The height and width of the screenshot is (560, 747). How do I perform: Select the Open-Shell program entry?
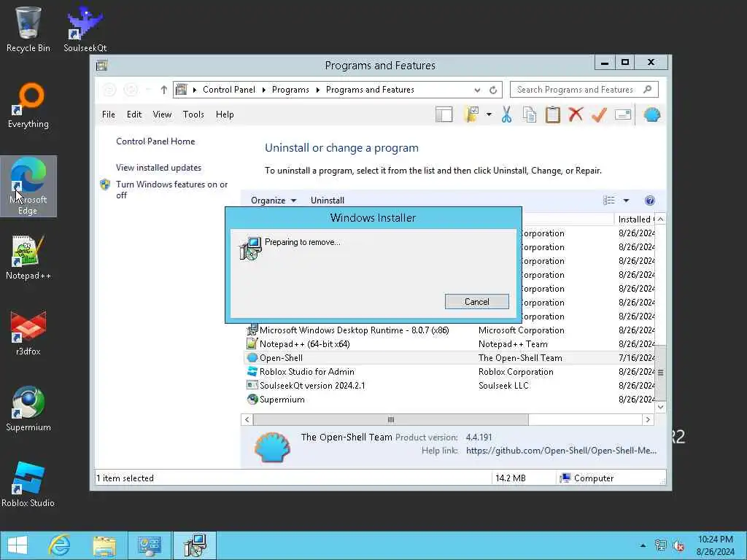[448, 357]
